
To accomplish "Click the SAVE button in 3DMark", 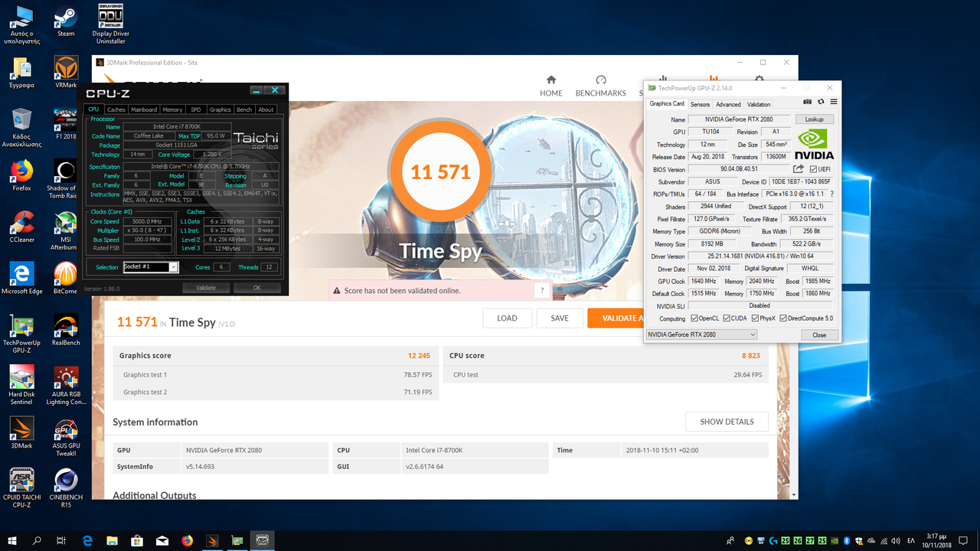I will click(560, 318).
